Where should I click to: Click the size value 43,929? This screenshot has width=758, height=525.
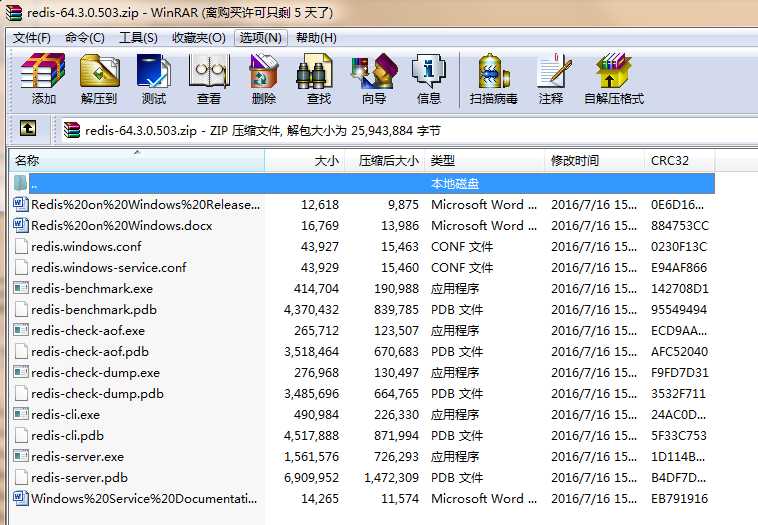320,267
